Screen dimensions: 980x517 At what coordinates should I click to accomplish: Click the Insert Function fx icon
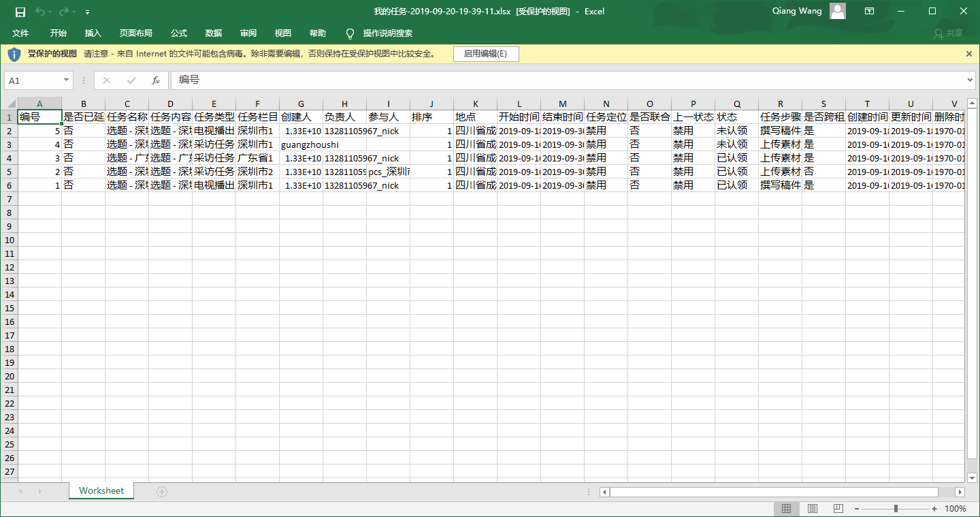(x=156, y=80)
